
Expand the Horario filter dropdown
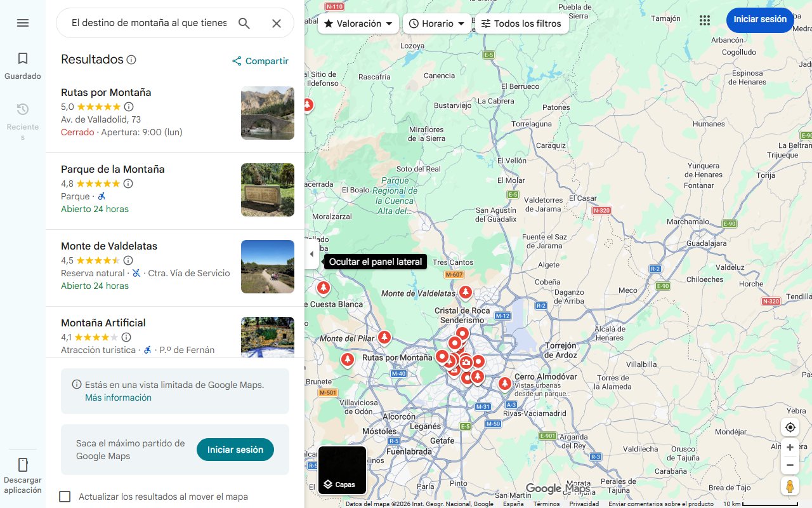point(436,23)
